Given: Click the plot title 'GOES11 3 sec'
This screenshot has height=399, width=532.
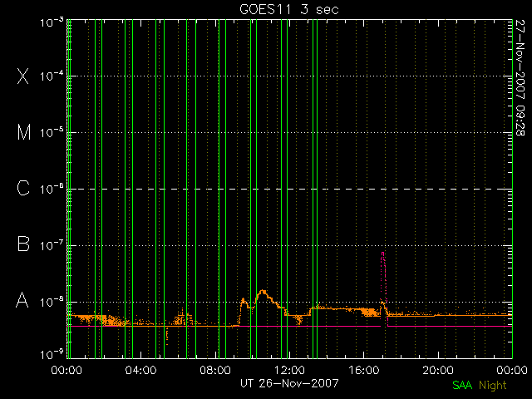Looking at the screenshot, I should 289,9.
